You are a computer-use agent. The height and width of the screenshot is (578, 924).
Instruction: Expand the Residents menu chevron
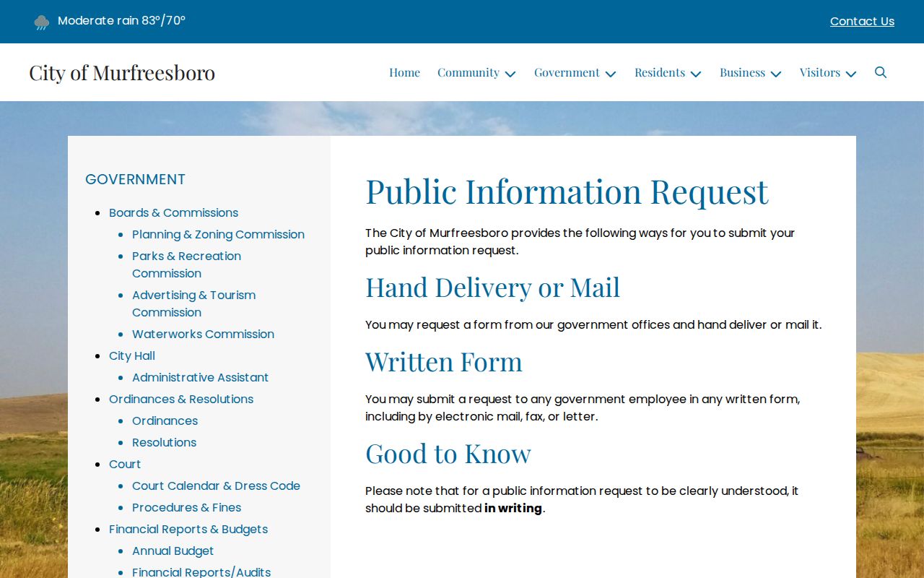click(696, 74)
